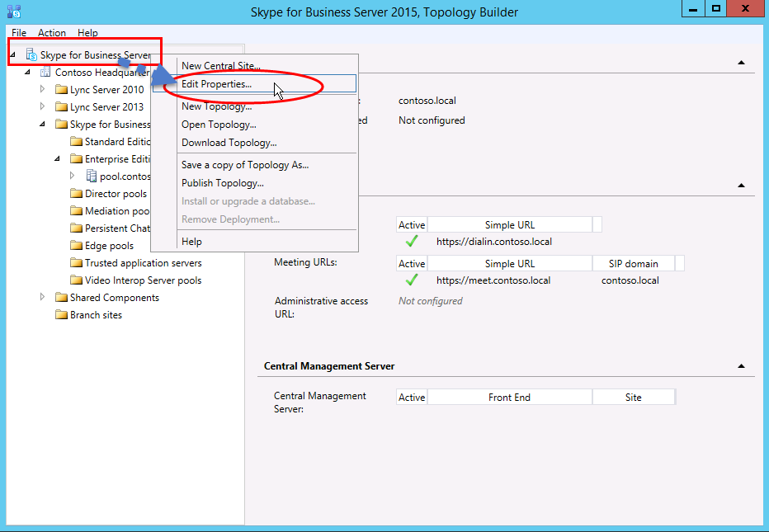This screenshot has height=532, width=769.
Task: Click the Topology Builder icon in the title bar
Action: pos(9,11)
